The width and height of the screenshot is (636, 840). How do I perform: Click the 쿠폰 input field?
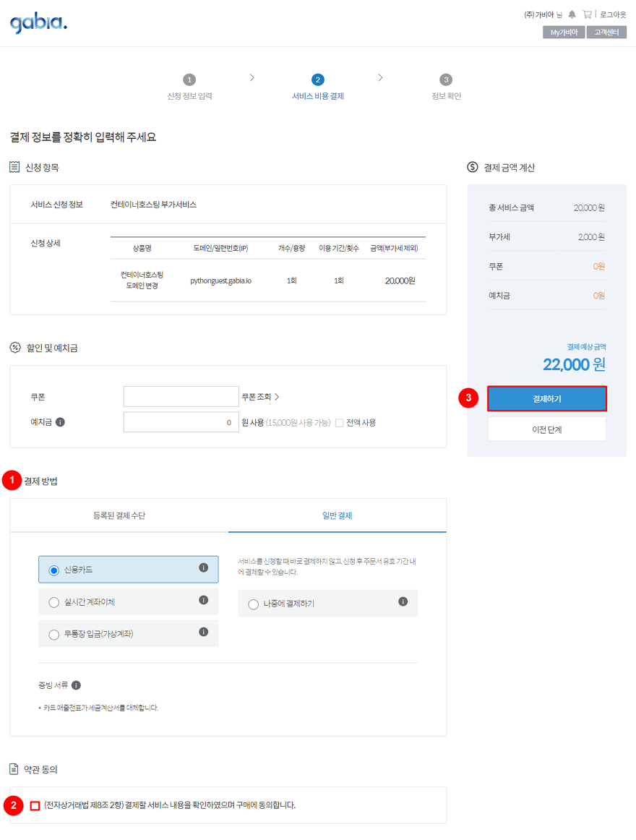pos(181,397)
